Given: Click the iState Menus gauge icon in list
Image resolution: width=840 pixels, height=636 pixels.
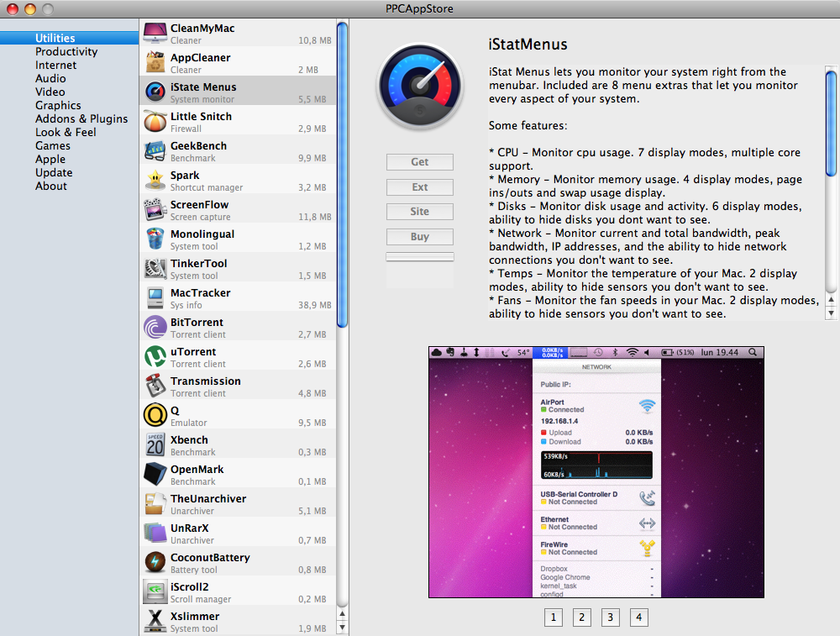Looking at the screenshot, I should tap(155, 92).
